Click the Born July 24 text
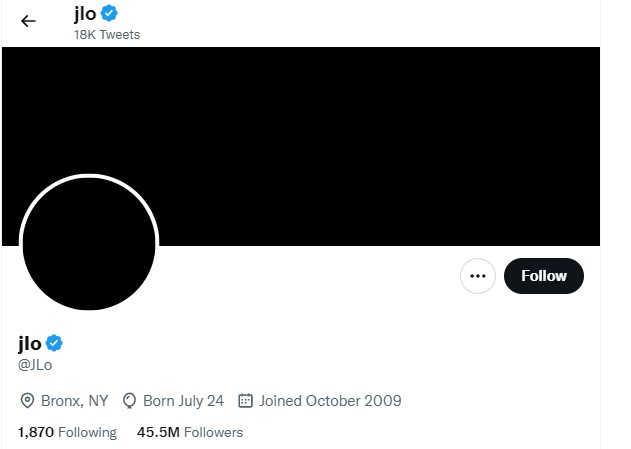Viewport: 631px width, 449px height. pos(183,401)
